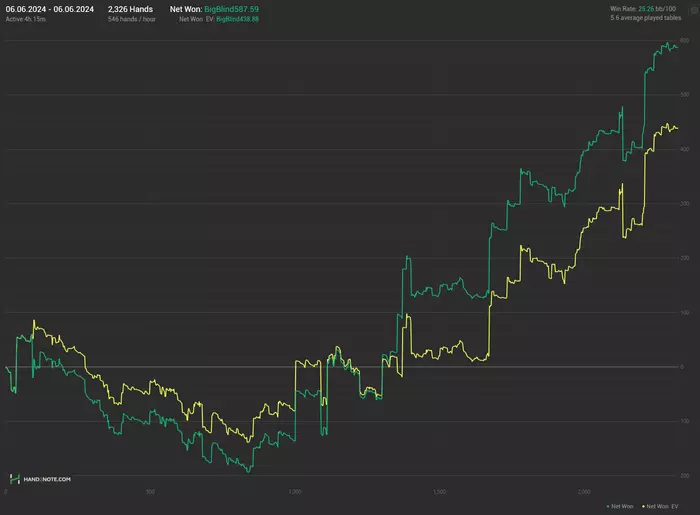The image size is (700, 515).
Task: Click the 2,000 hands x-axis label
Action: (584, 492)
